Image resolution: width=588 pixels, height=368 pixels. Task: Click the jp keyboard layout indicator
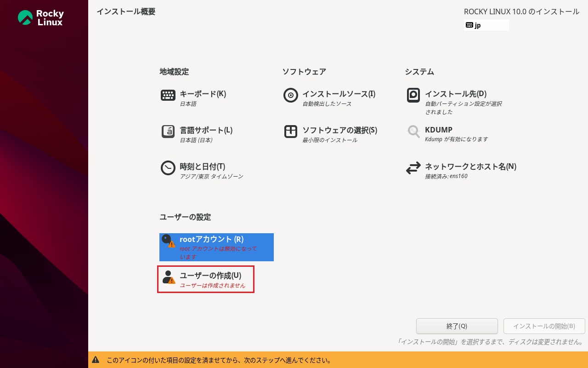[x=486, y=25]
